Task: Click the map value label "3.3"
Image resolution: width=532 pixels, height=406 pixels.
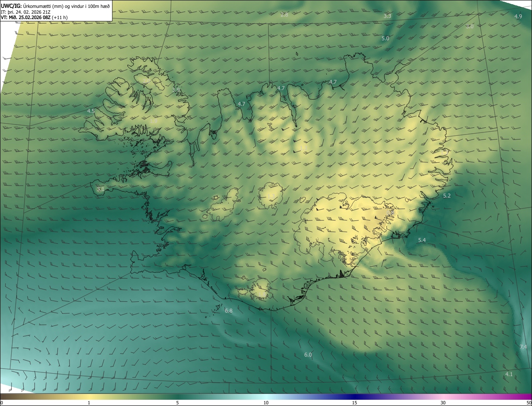Action: point(387,16)
